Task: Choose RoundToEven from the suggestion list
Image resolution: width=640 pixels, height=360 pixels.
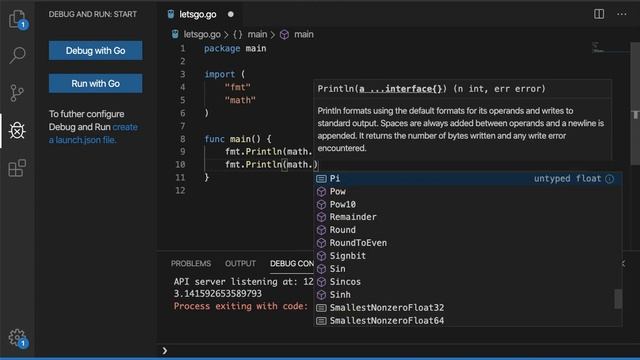Action: [467, 243]
